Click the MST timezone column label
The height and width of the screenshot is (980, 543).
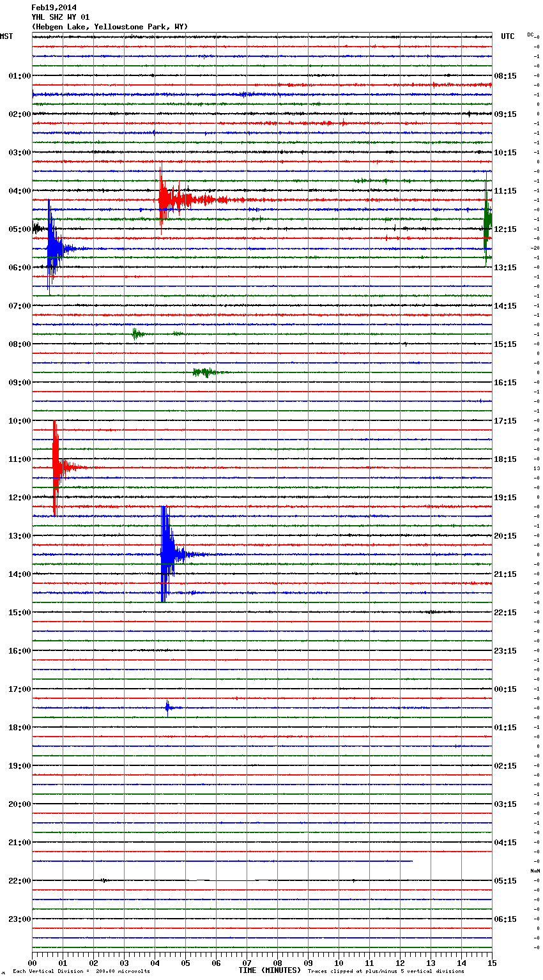point(6,36)
